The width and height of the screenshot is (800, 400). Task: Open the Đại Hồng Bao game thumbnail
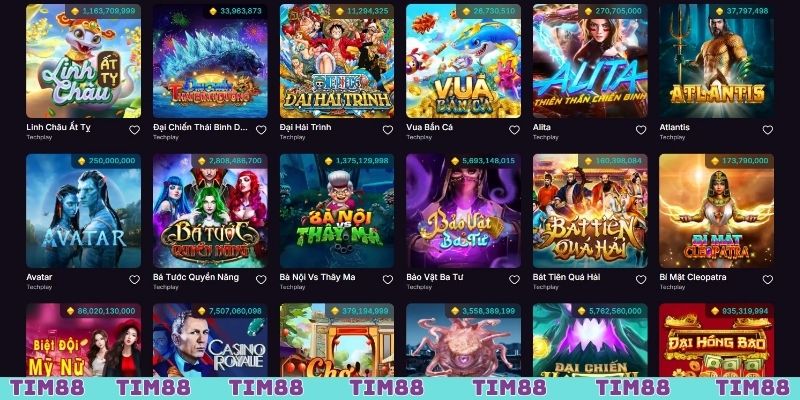pos(717,340)
